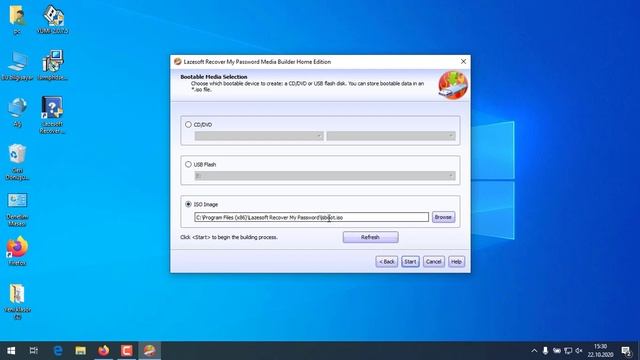Image resolution: width=640 pixels, height=360 pixels.
Task: Launch Edge from the taskbar
Action: tap(58, 351)
